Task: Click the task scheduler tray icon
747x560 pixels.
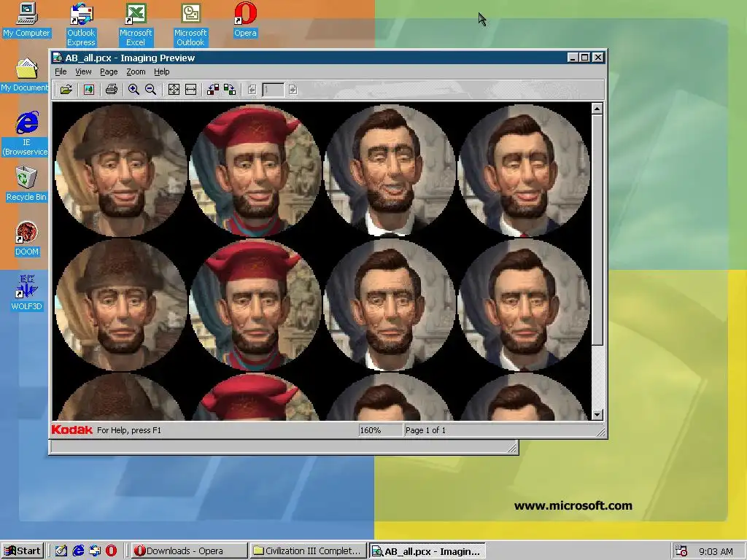Action: tap(681, 551)
